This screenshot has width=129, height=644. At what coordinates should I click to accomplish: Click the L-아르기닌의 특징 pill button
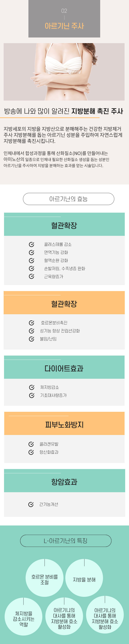coord(66,541)
